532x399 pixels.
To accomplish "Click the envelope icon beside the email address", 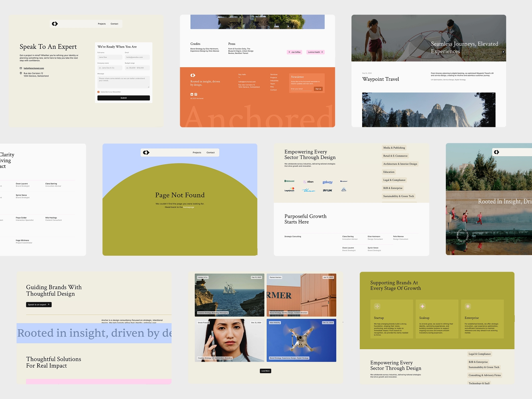I will point(21,68).
